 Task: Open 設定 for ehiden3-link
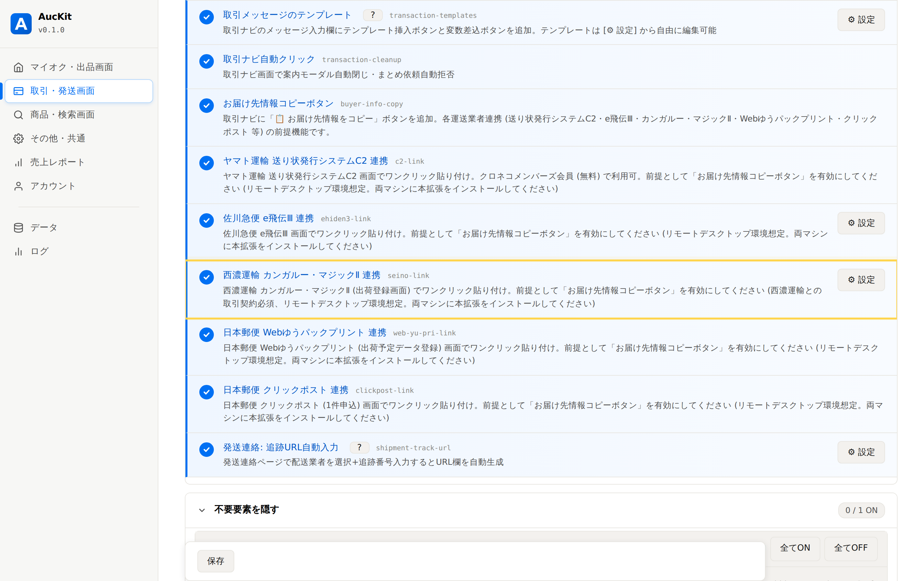861,223
